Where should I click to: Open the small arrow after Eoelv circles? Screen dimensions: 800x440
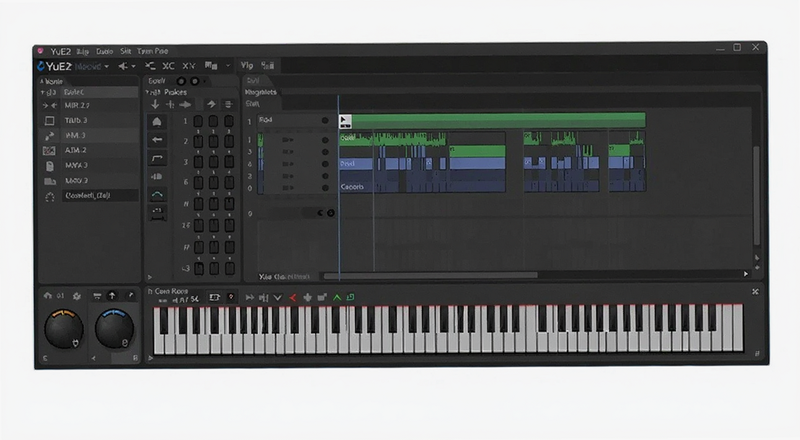(x=204, y=81)
